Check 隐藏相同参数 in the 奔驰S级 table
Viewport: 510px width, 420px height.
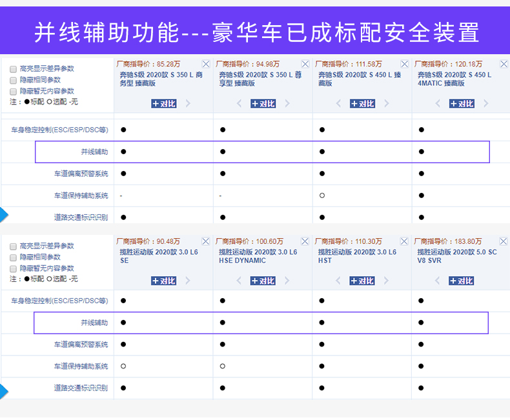click(x=14, y=80)
